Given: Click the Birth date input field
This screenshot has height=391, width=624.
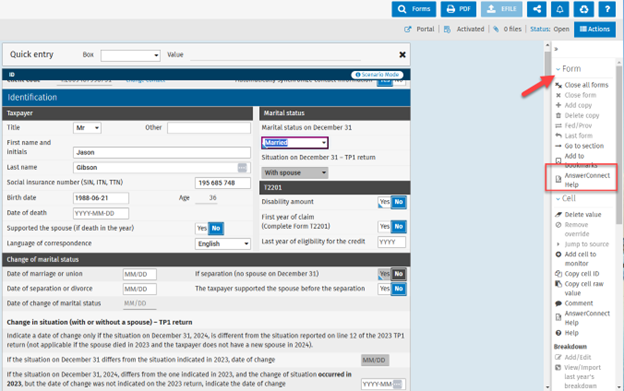Looking at the screenshot, I should pyautogui.click(x=101, y=198).
